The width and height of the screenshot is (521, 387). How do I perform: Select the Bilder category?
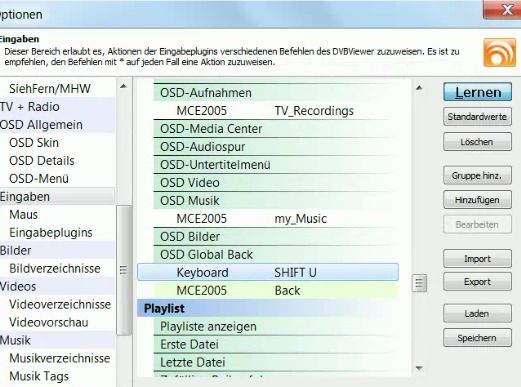click(x=16, y=251)
